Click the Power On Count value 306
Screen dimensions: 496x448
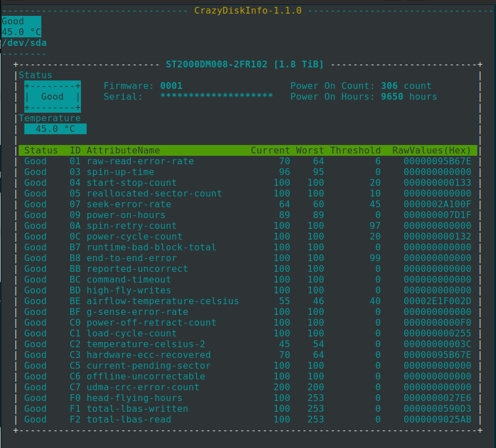click(x=389, y=86)
